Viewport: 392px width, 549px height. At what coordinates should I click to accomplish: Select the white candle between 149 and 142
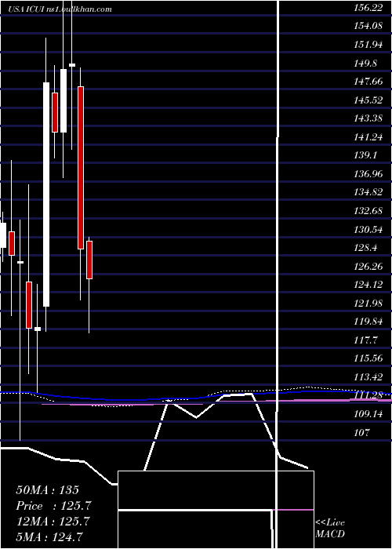(64, 101)
